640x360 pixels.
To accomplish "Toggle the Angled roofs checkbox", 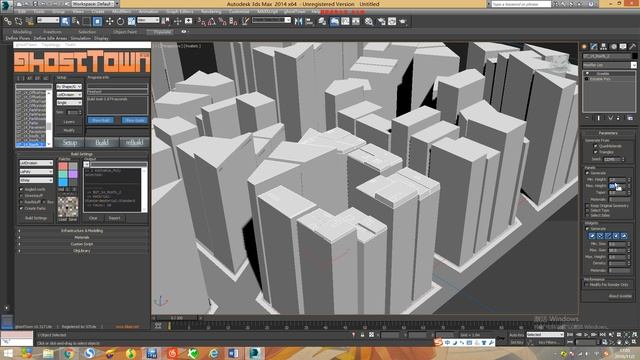I will (x=21, y=189).
